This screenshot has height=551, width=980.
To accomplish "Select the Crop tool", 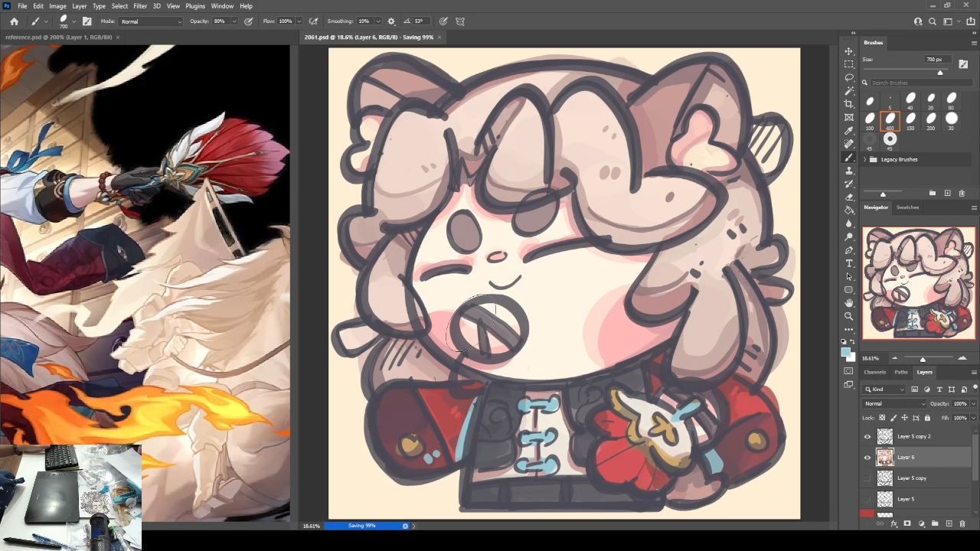I will 849,104.
